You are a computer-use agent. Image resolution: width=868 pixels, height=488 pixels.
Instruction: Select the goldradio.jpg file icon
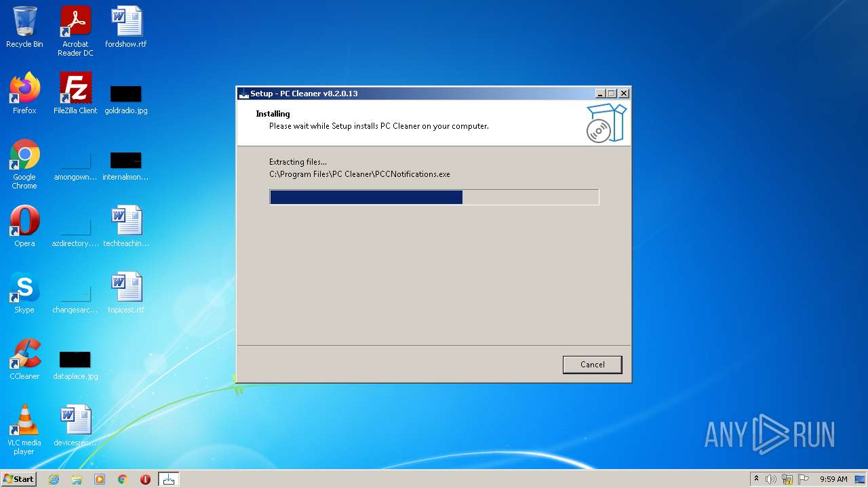click(126, 100)
